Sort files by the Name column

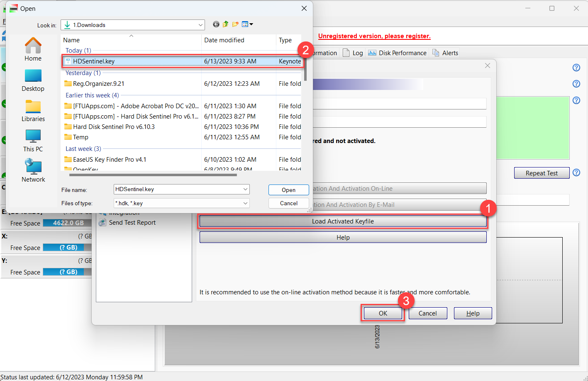(x=132, y=40)
